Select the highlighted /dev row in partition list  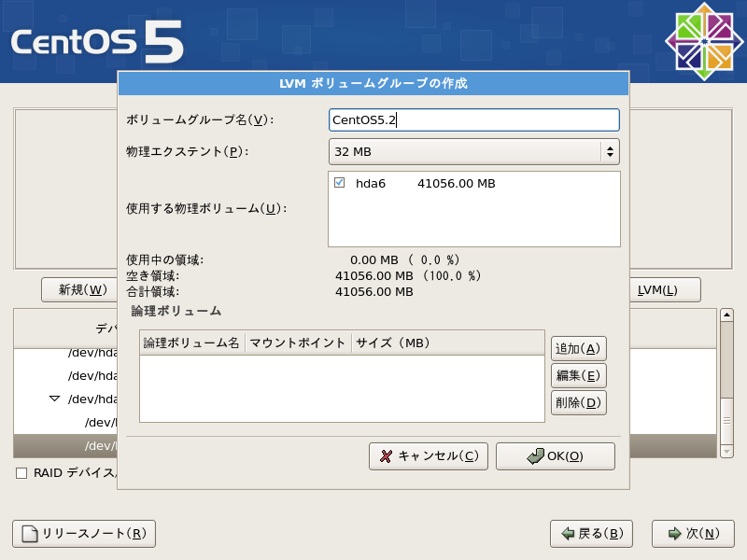(65, 446)
